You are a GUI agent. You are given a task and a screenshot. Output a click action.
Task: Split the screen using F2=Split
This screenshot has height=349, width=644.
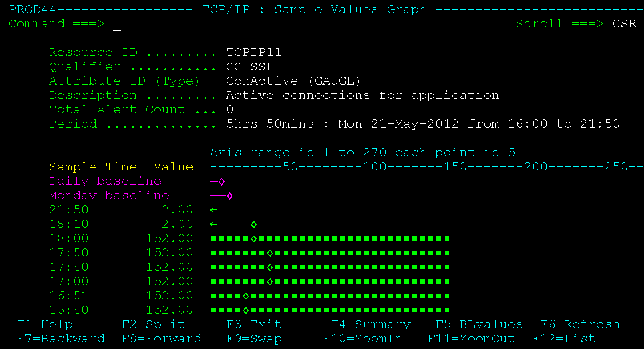point(153,324)
